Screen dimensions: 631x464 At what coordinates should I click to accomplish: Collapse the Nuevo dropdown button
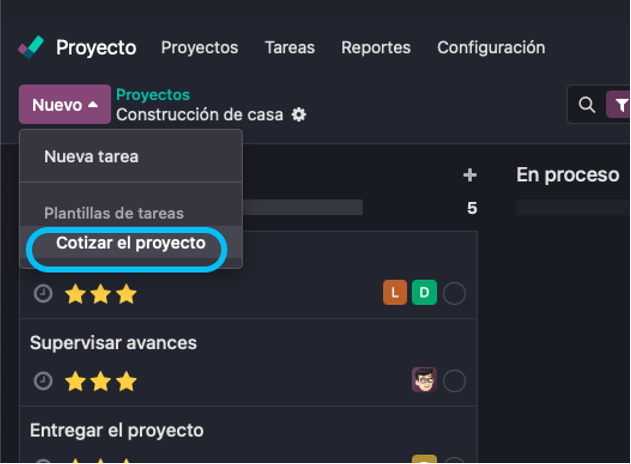[x=64, y=105]
